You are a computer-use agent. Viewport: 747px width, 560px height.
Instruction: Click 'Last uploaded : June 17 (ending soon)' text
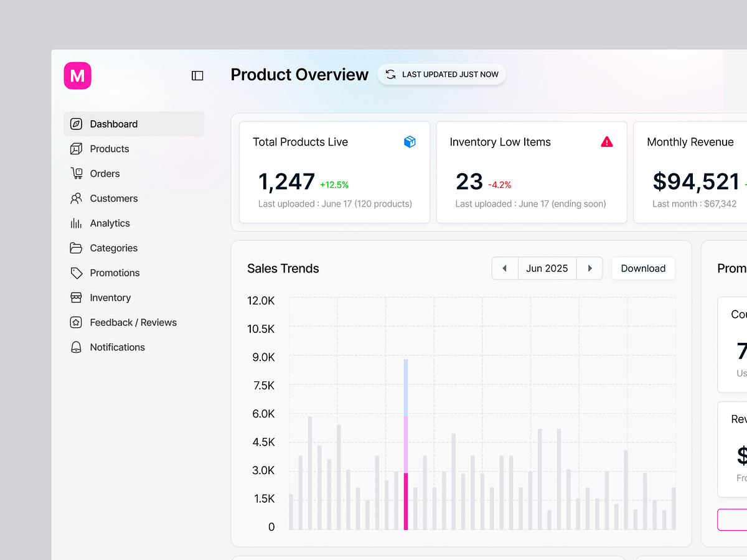click(530, 203)
